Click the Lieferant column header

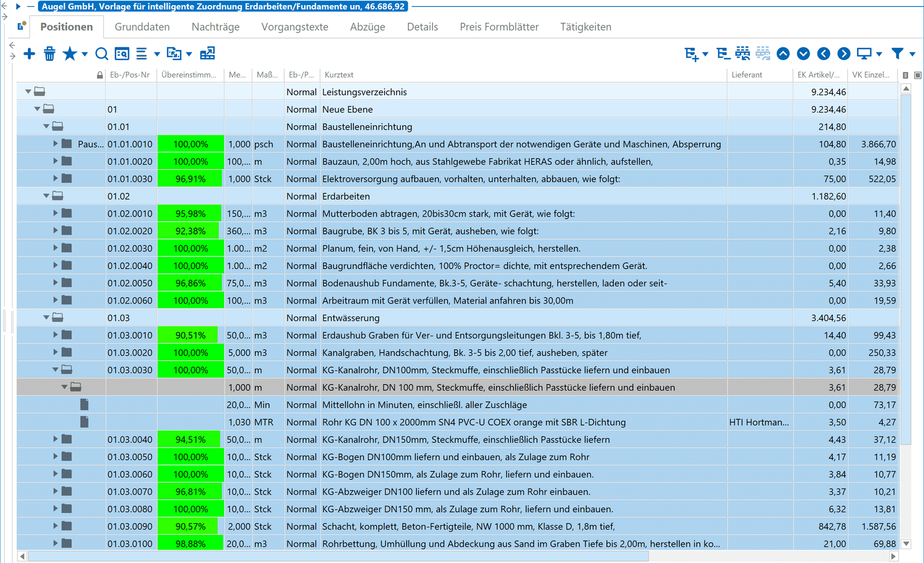pyautogui.click(x=747, y=75)
